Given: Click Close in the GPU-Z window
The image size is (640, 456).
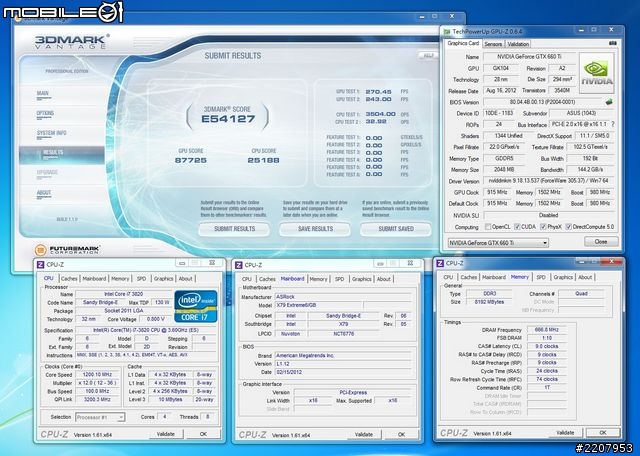Looking at the screenshot, I should 601,242.
